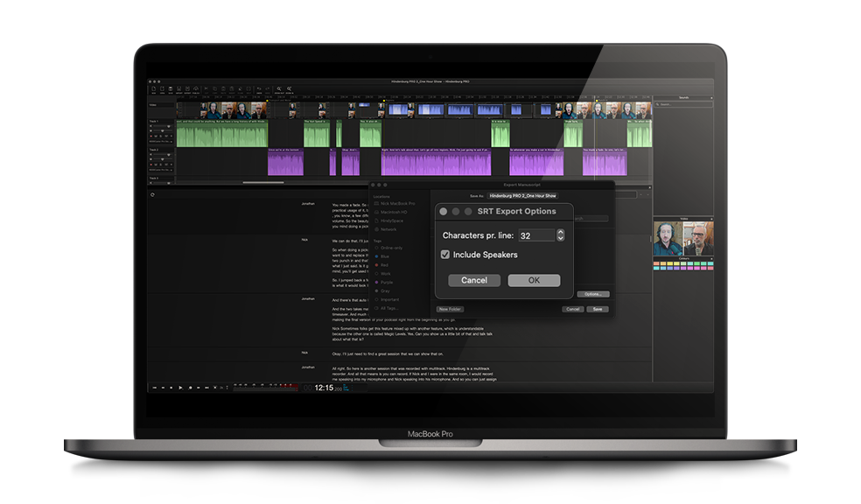The height and width of the screenshot is (504, 861).
Task: Choose the Blue tag in Export Manuscript sidebar
Action: (381, 256)
